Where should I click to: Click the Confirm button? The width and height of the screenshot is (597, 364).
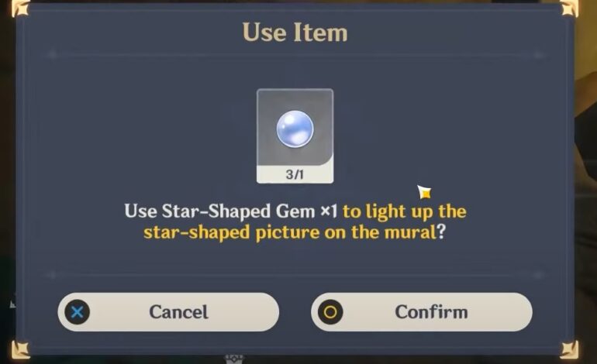pos(422,312)
